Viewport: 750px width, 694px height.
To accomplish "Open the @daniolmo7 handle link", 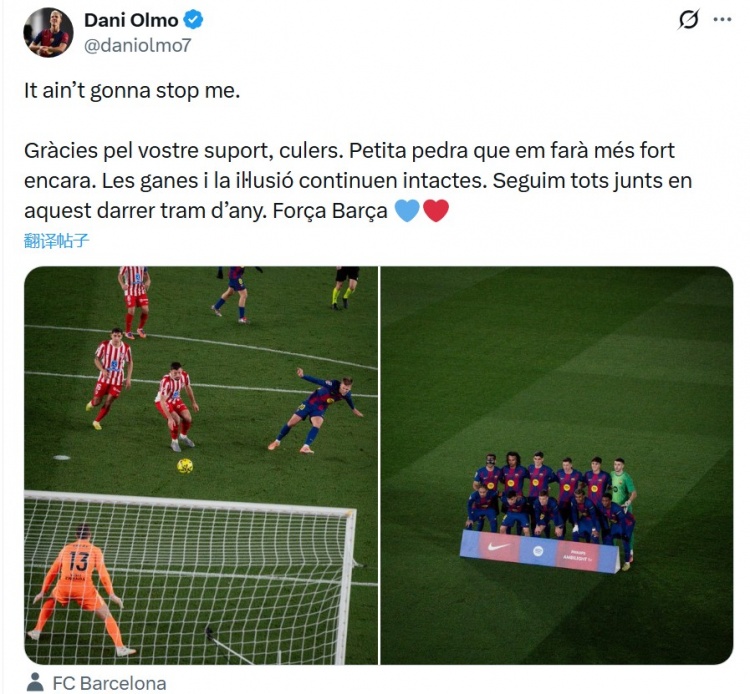I will (138, 45).
